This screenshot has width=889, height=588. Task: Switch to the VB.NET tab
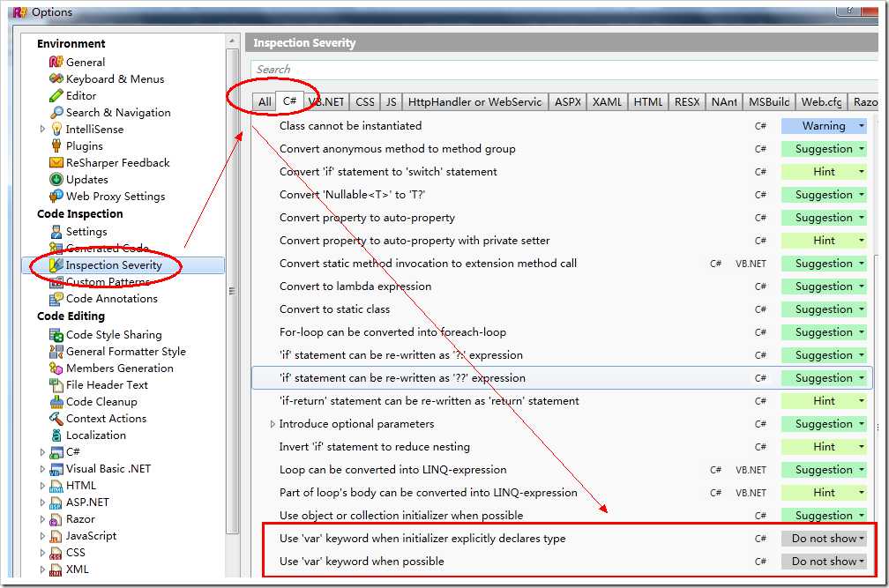[x=328, y=102]
